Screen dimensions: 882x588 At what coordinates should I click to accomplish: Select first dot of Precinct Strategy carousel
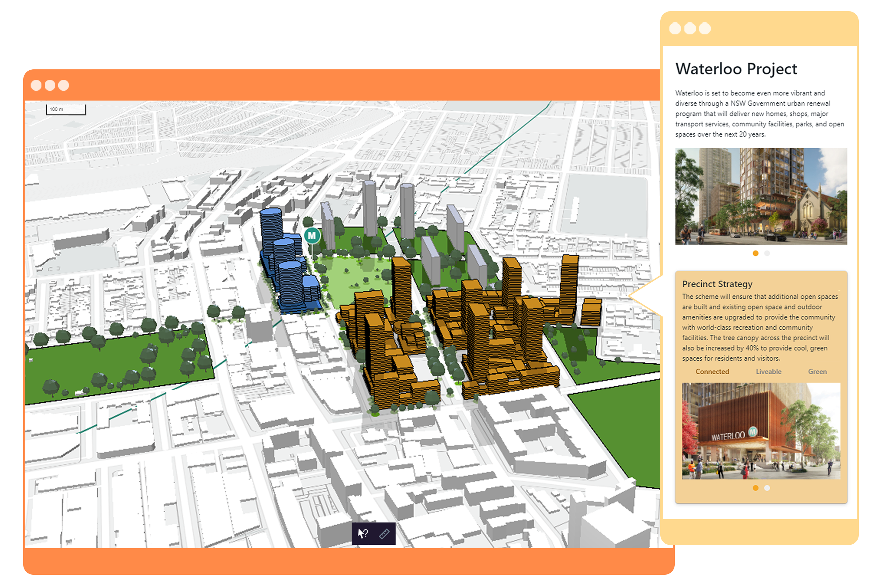tap(755, 488)
